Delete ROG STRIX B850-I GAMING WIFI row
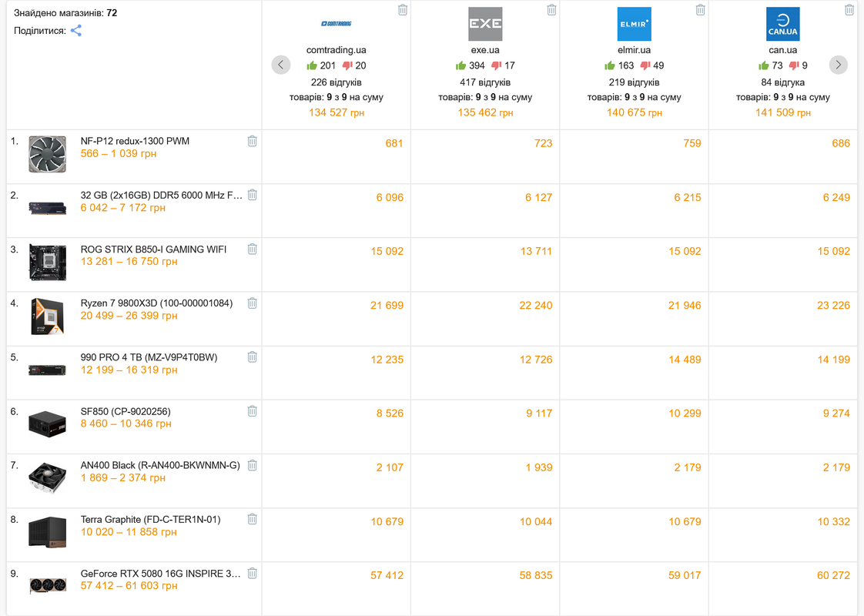 tap(253, 249)
